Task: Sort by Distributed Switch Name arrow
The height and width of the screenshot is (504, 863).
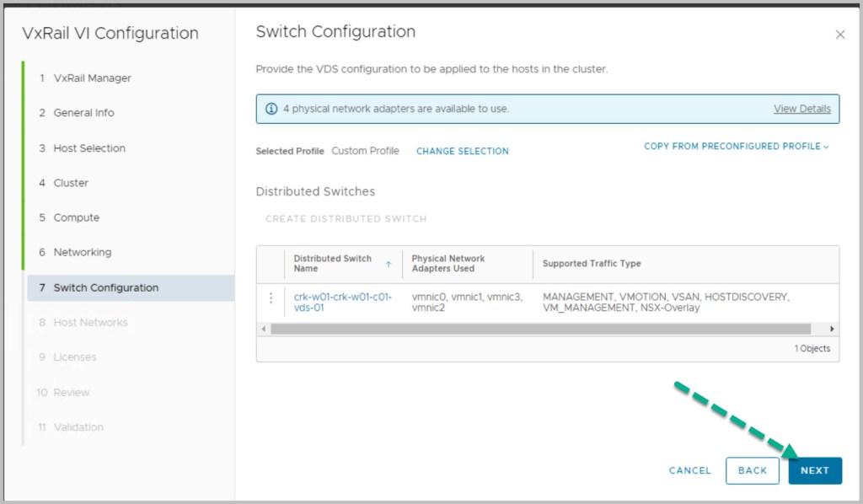Action: (389, 264)
